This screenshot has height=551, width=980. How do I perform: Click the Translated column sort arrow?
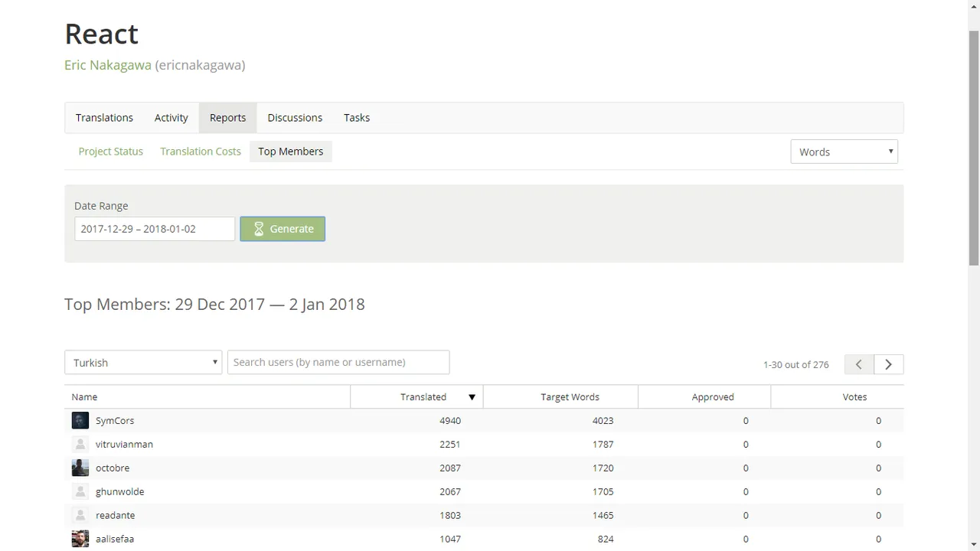click(472, 397)
